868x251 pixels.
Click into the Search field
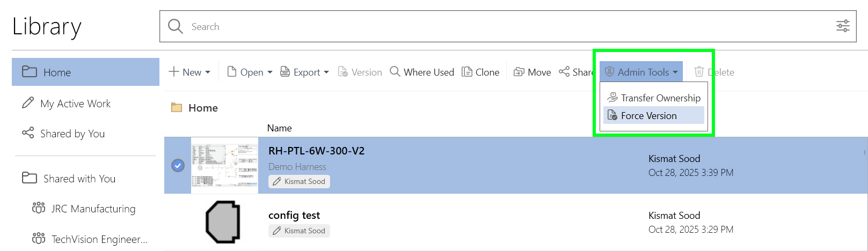(x=507, y=26)
